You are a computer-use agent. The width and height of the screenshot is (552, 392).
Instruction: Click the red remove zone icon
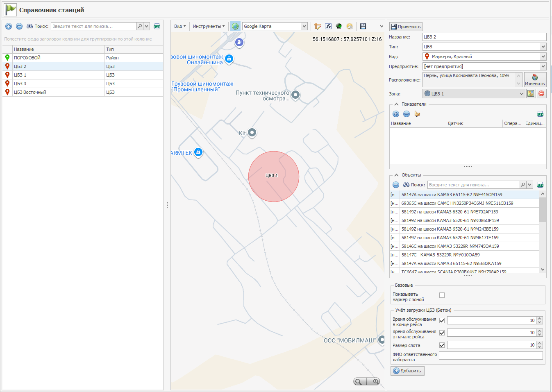(x=541, y=93)
